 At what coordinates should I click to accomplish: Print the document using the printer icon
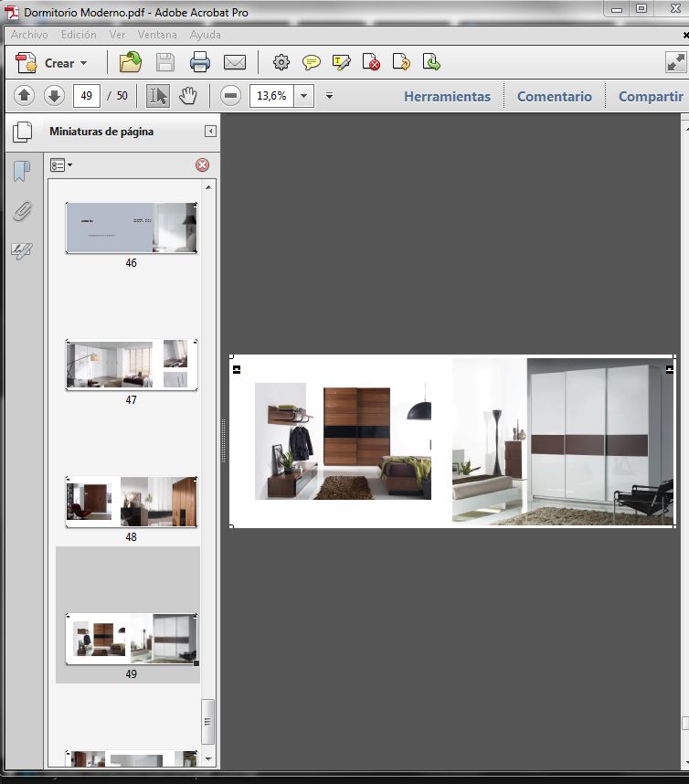pyautogui.click(x=200, y=63)
